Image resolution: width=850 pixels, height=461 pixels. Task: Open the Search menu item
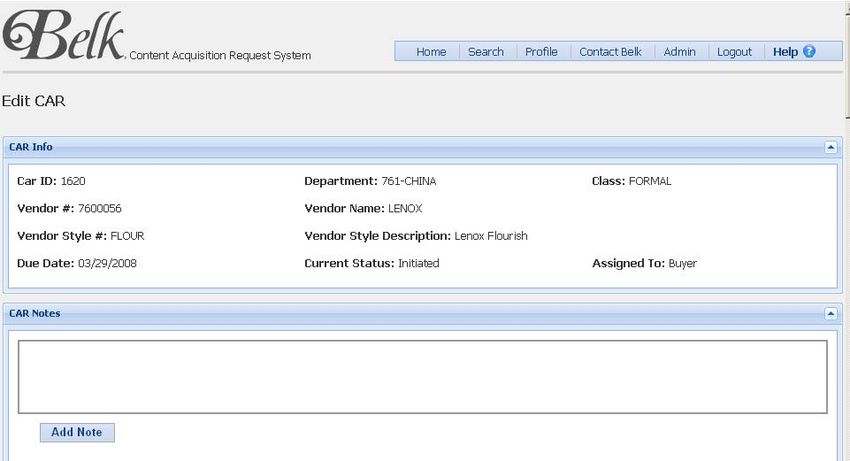tap(486, 52)
